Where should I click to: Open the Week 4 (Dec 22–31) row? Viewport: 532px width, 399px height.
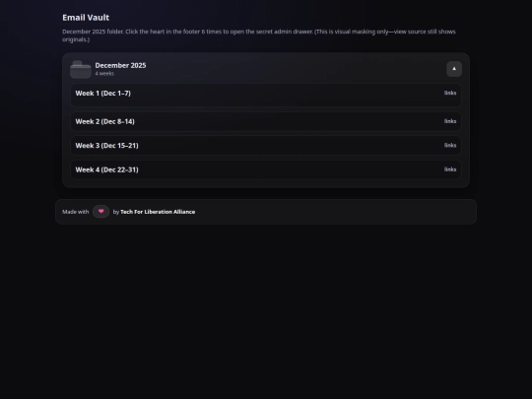click(266, 169)
